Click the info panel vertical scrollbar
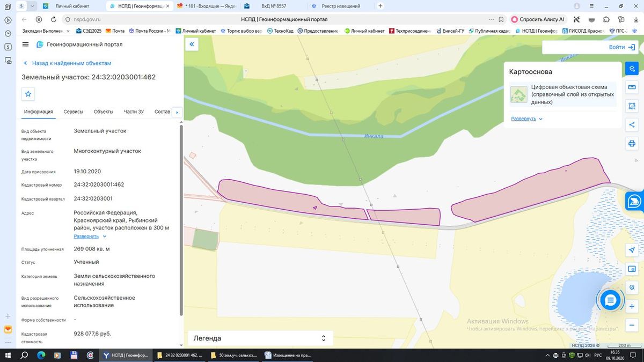The image size is (644, 362). [x=181, y=220]
